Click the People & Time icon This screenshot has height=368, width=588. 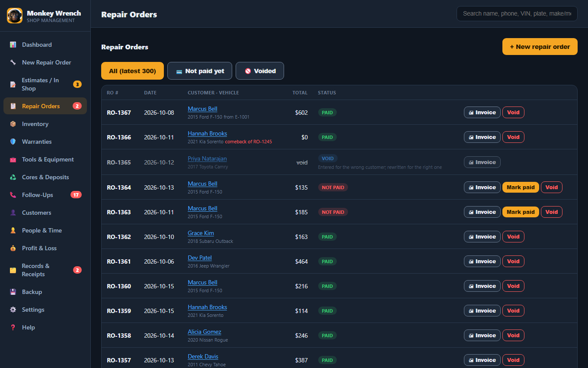coord(13,230)
